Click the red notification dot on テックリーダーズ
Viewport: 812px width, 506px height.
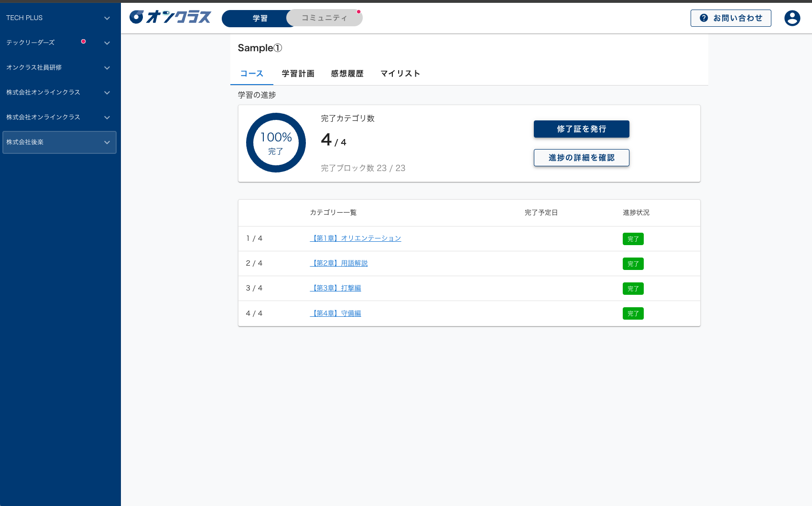[84, 42]
